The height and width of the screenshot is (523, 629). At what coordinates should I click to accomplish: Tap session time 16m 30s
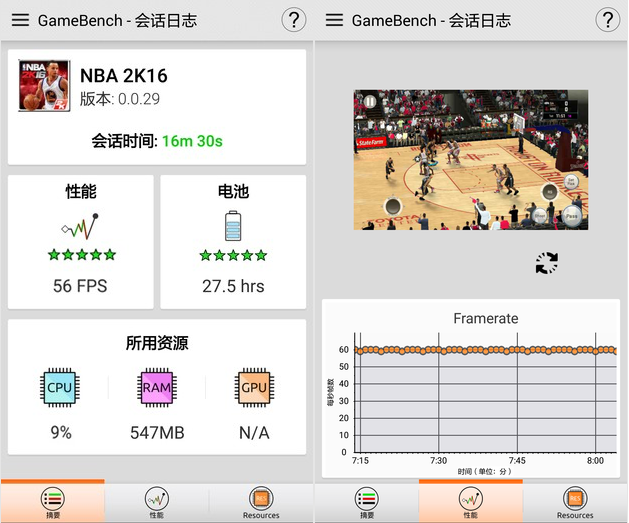[192, 141]
